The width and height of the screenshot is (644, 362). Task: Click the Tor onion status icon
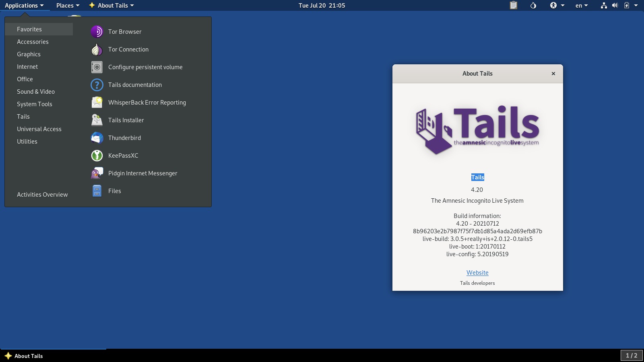point(533,5)
